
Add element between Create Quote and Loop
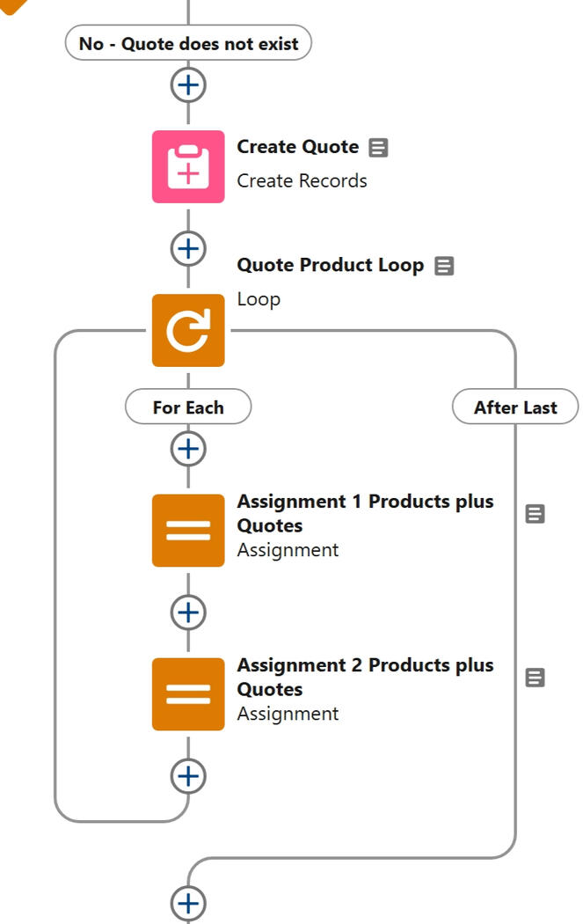187,249
